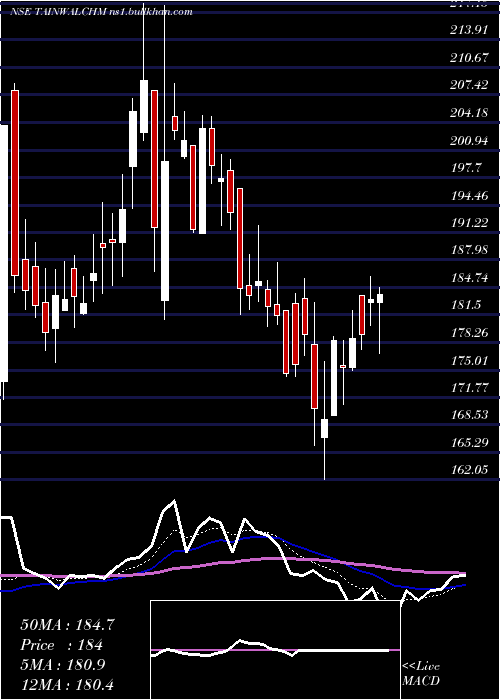Click the 12MA : 180.4 readout
500x700 pixels.
tap(67, 684)
